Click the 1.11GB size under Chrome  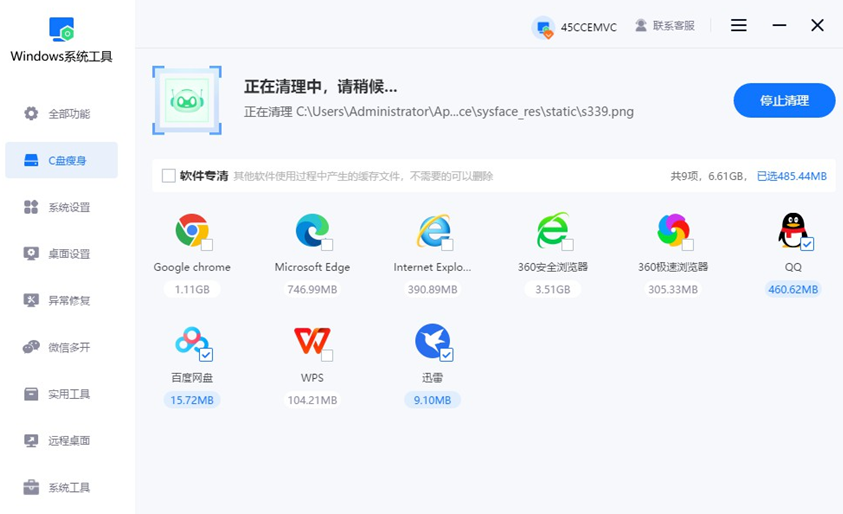coord(192,289)
